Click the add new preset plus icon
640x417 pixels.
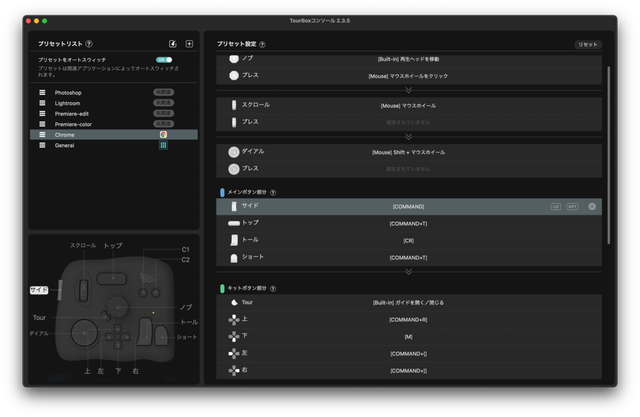pyautogui.click(x=189, y=44)
